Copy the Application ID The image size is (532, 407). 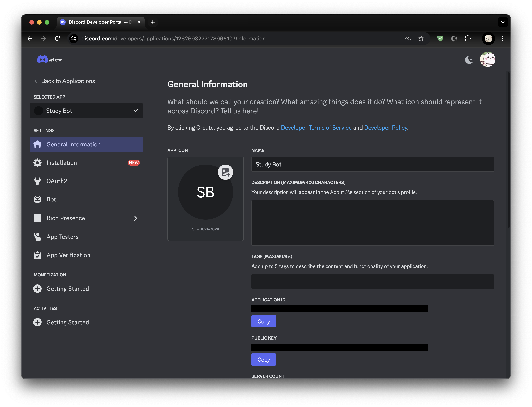(x=264, y=321)
